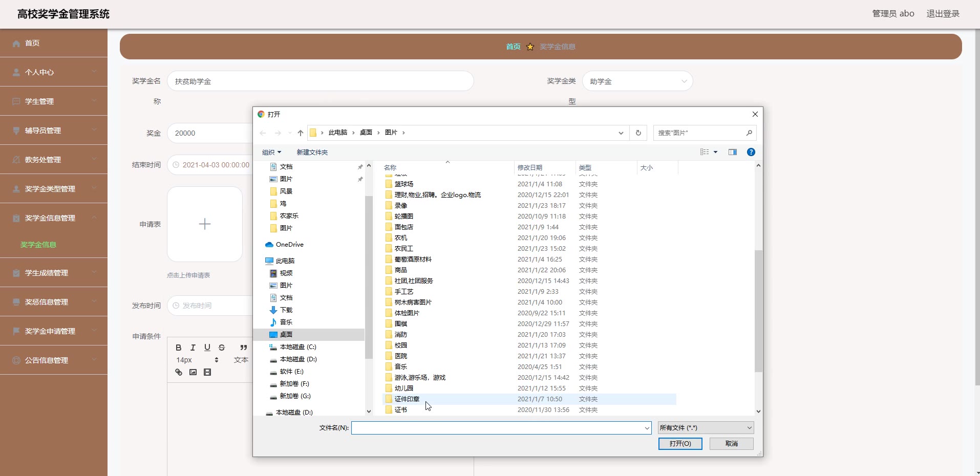The width and height of the screenshot is (980, 476).
Task: Open 教务处管理 in the sidebar
Action: [x=54, y=160]
